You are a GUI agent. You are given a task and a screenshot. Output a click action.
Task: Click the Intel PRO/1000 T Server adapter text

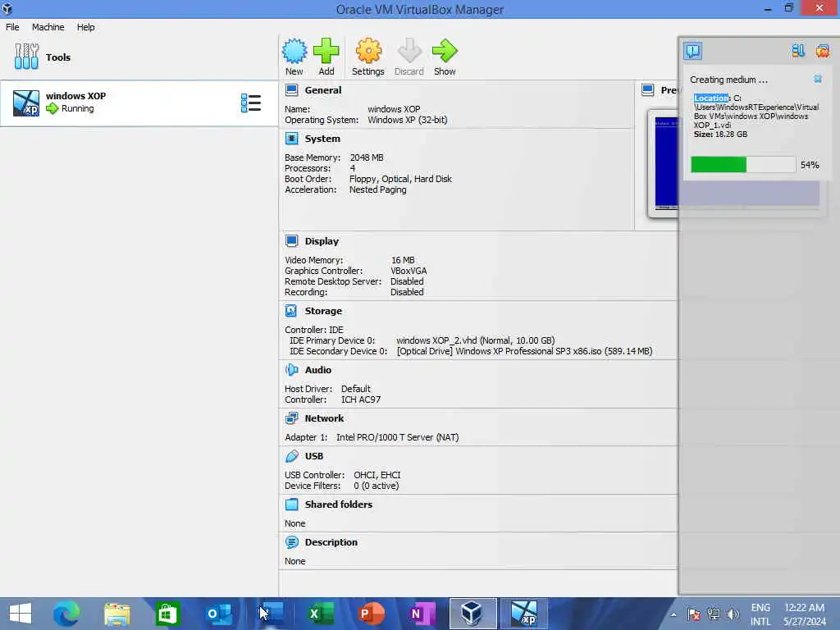coord(398,437)
